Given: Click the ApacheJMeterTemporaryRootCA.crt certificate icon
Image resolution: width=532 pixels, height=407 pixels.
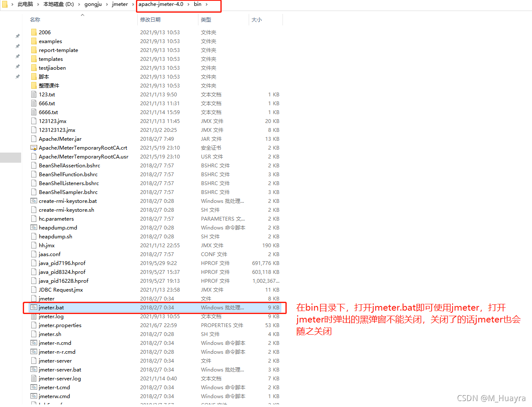Looking at the screenshot, I should [x=34, y=148].
